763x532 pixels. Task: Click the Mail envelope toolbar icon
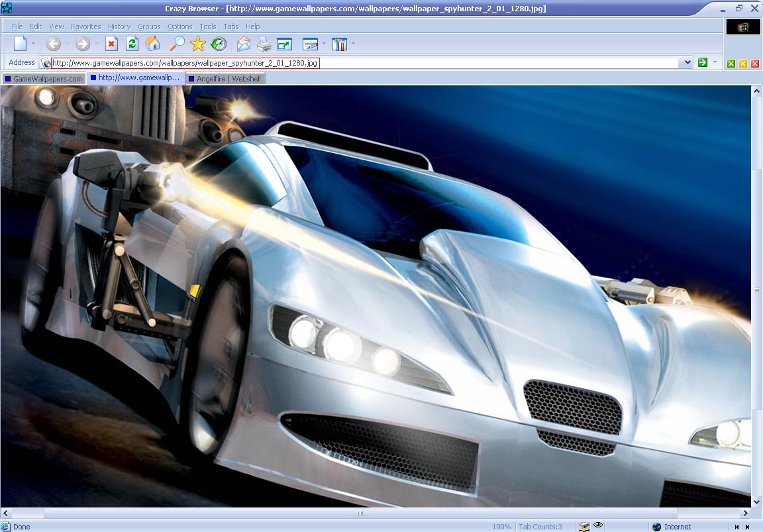coord(244,44)
